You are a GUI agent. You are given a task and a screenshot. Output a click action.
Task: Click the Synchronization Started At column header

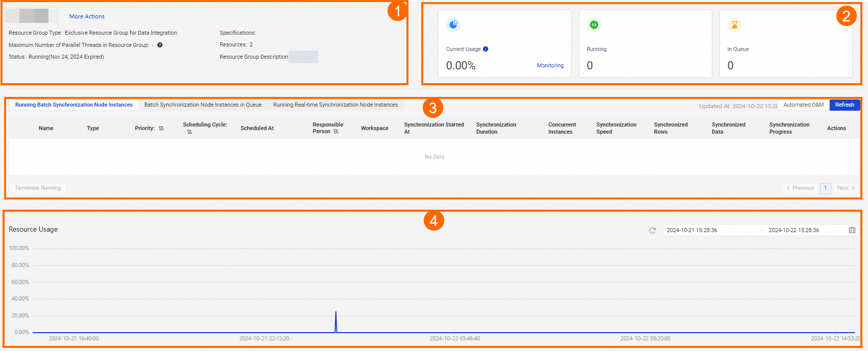click(x=434, y=128)
